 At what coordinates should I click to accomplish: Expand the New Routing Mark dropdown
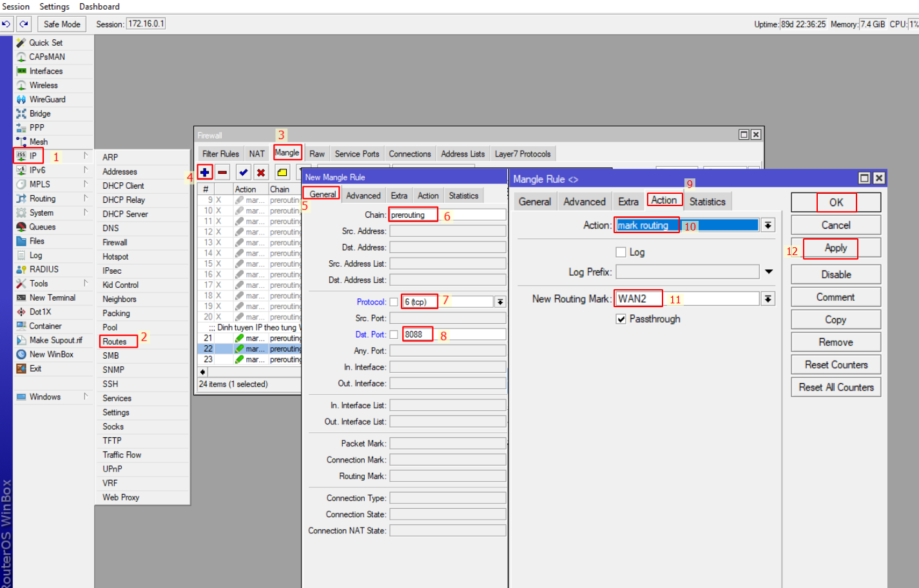pyautogui.click(x=768, y=299)
